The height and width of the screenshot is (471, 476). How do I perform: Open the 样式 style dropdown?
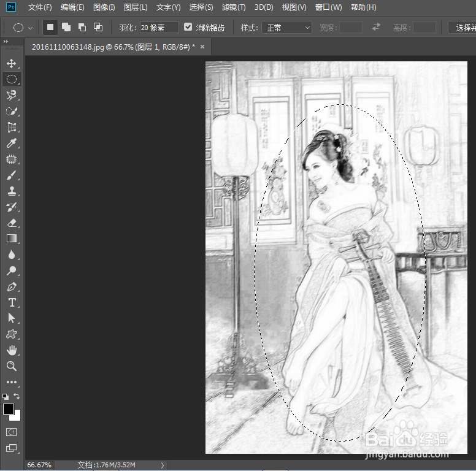click(x=286, y=28)
